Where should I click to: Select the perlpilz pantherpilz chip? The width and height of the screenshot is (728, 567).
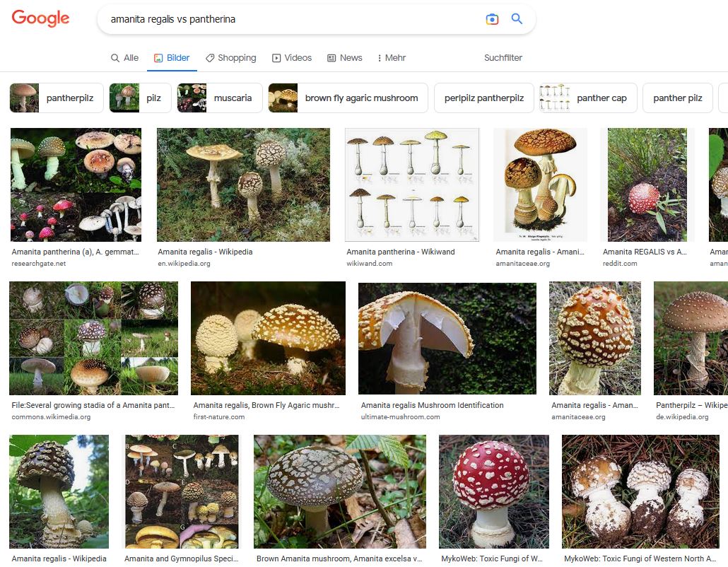pyautogui.click(x=483, y=98)
